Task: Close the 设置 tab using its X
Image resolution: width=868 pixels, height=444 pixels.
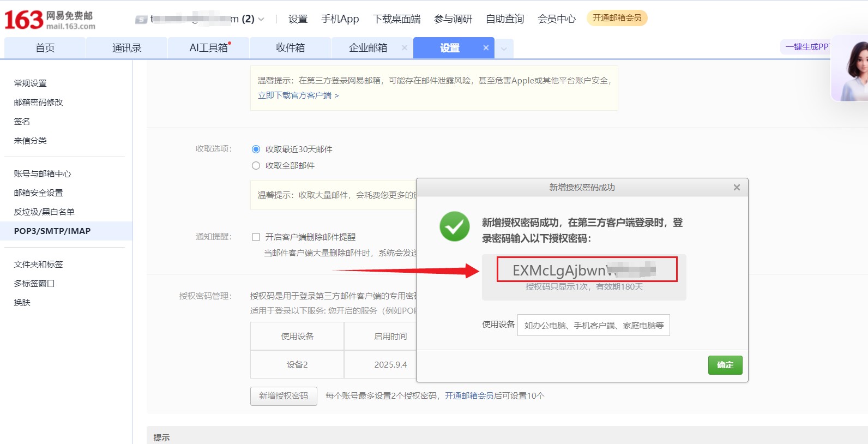Action: pos(486,48)
